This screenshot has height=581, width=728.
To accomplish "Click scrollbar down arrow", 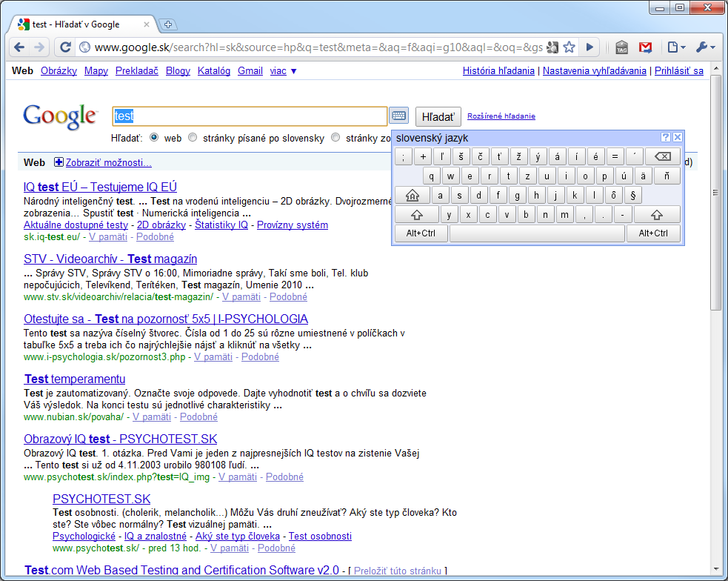I will pos(715,569).
